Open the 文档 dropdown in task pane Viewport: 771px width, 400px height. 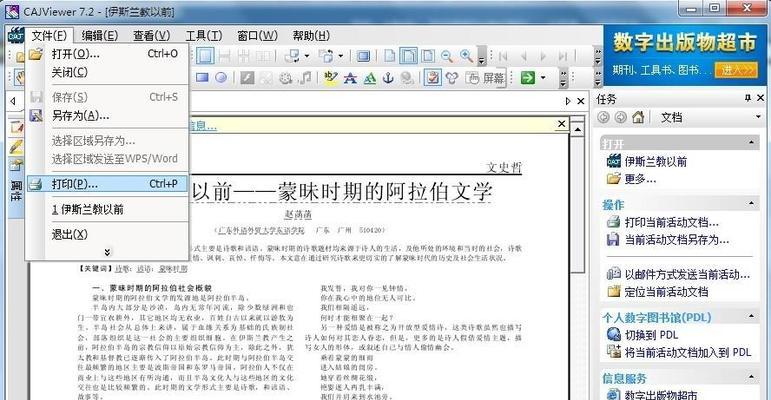click(x=758, y=117)
